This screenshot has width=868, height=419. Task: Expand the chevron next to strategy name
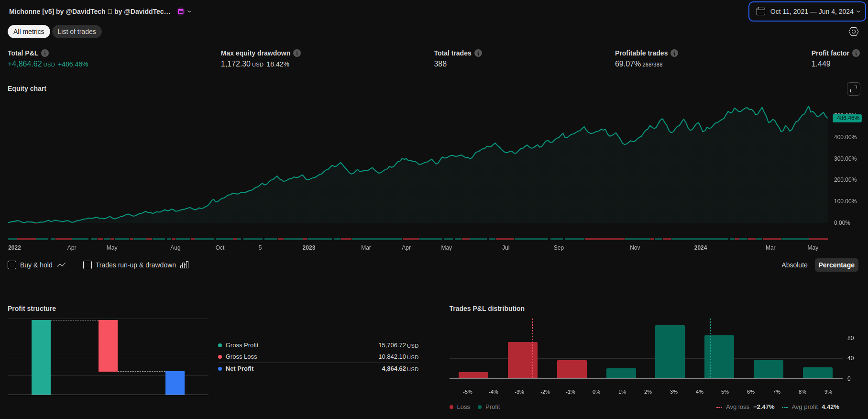tap(189, 11)
